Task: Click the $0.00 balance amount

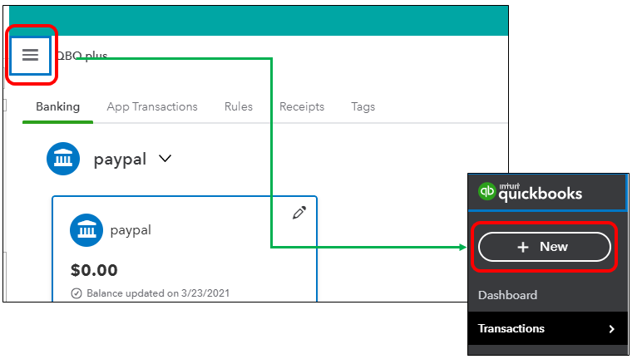Action: point(94,270)
